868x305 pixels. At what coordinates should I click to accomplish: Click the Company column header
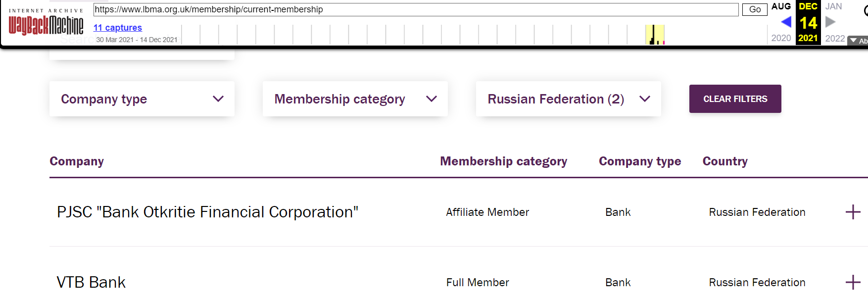(77, 161)
